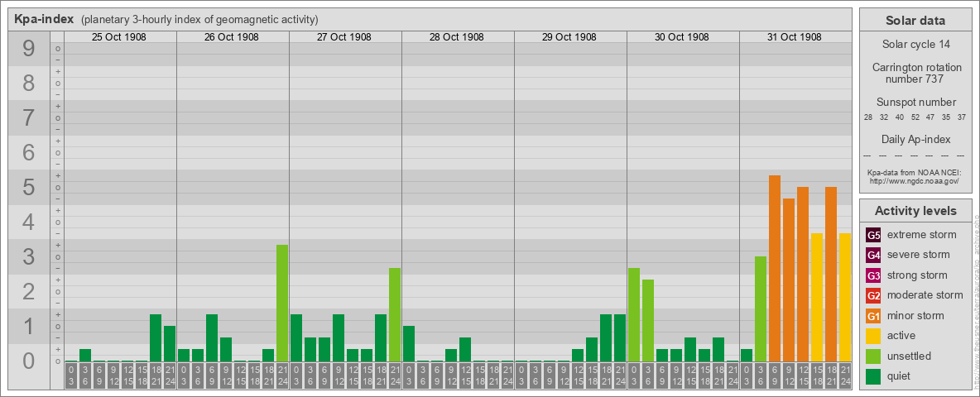Click the light green bar on 26 Oct

click(x=282, y=304)
